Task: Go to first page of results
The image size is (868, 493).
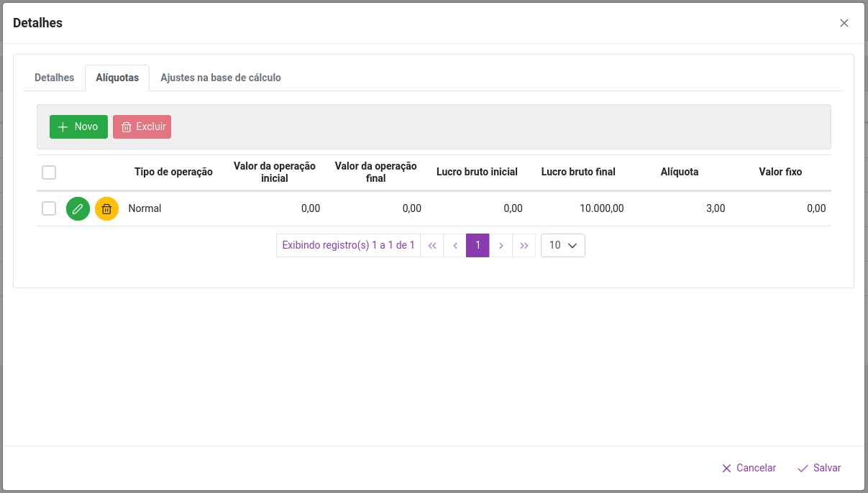Action: click(432, 246)
